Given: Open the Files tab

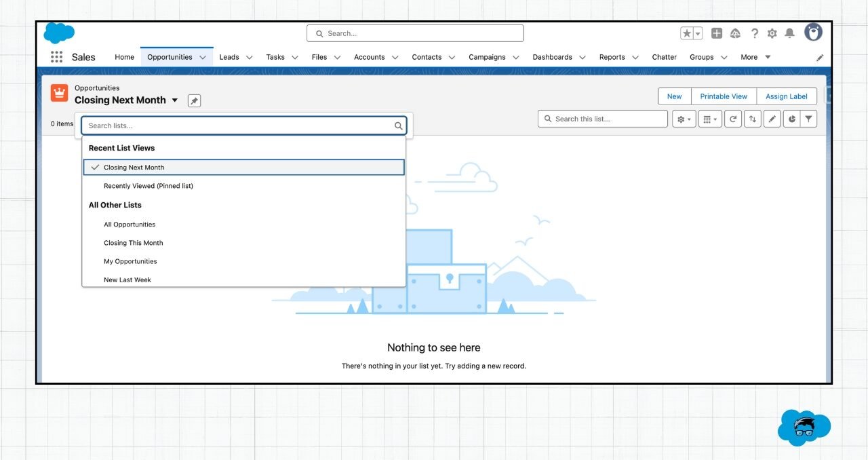Looking at the screenshot, I should tap(319, 57).
